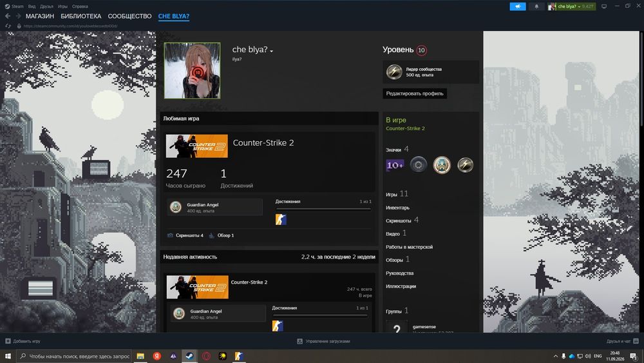Open the announcements megaphone button
The image size is (644, 363).
[518, 6]
